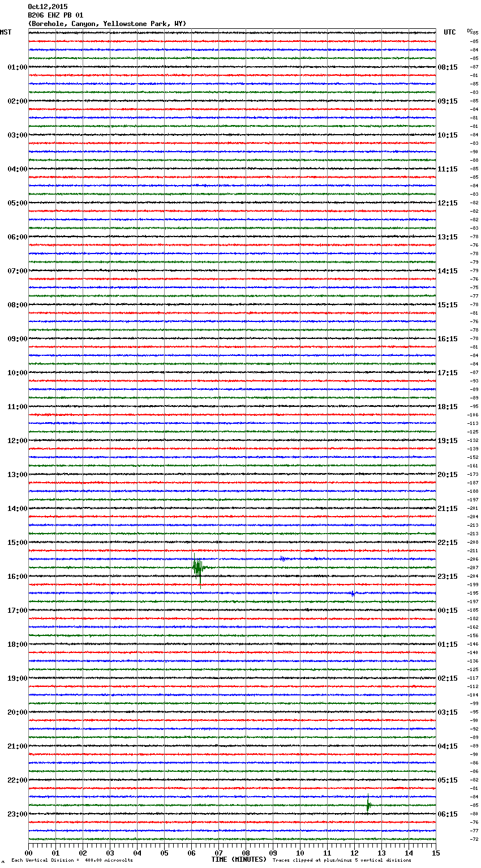This screenshot has width=481, height=868.
Task: Click the 08:00 MST hour label
Action: click(18, 305)
